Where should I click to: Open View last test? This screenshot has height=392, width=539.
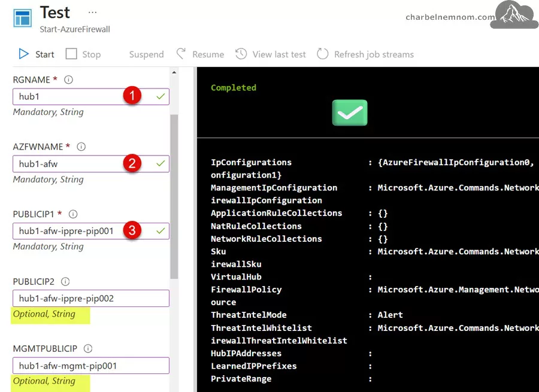[x=279, y=54]
